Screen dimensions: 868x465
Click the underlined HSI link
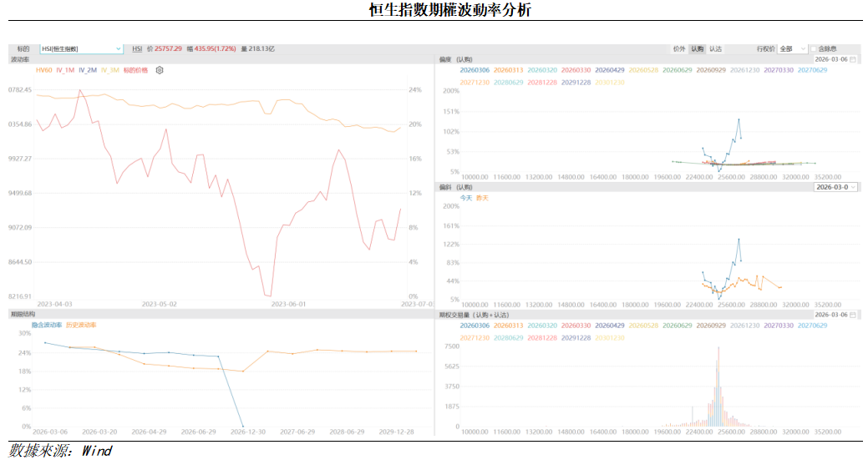(137, 49)
